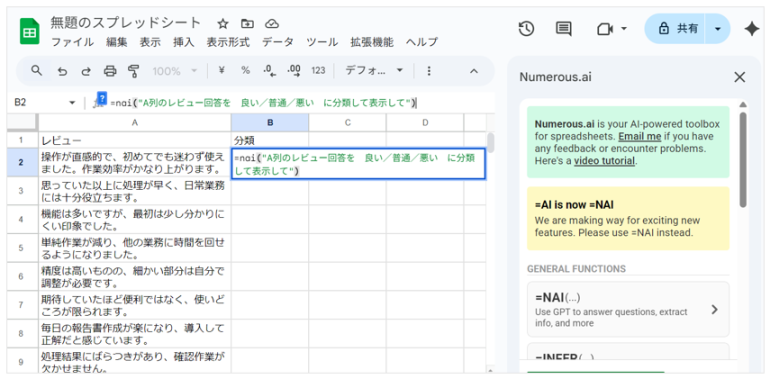Open the share options dropdown arrow
Viewport: 770px width, 379px height.
coord(717,29)
